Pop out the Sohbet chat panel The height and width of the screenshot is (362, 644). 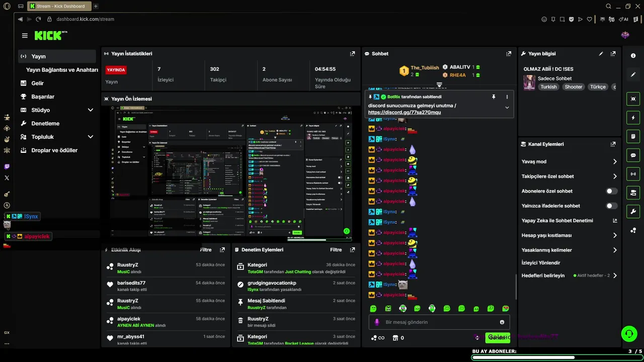(x=509, y=54)
